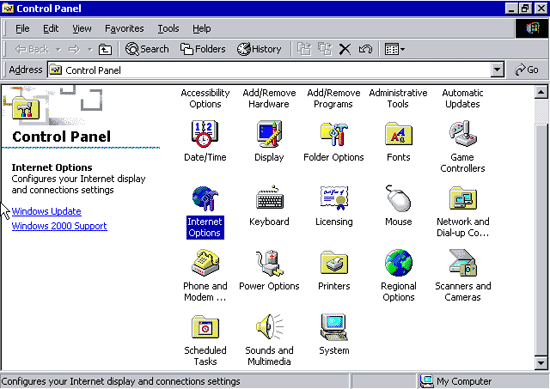Click the Move To toolbar icon
This screenshot has width=550, height=389.
[x=304, y=49]
